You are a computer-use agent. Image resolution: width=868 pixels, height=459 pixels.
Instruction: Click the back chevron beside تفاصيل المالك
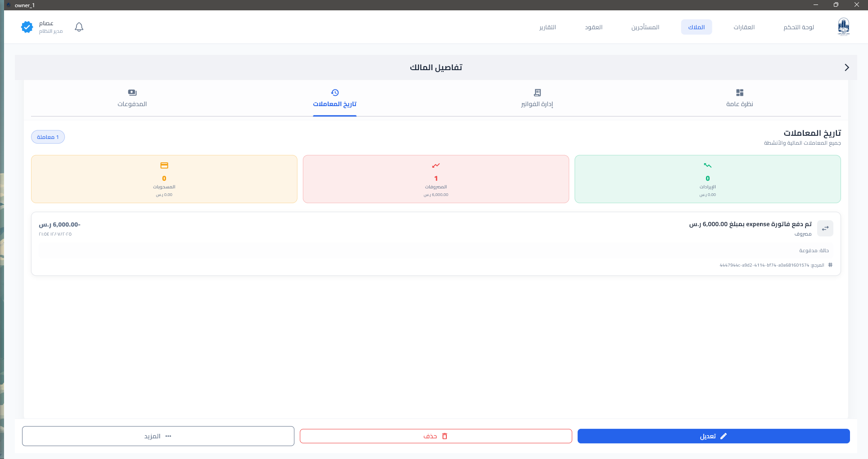point(847,67)
